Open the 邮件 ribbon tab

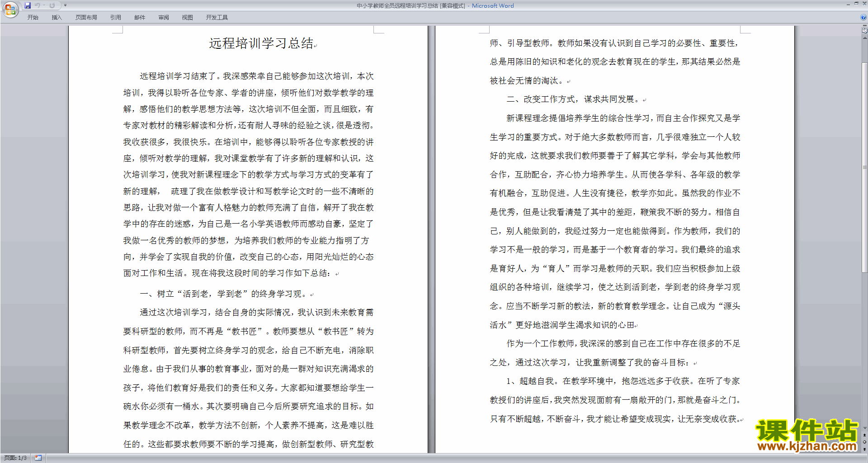tap(140, 17)
